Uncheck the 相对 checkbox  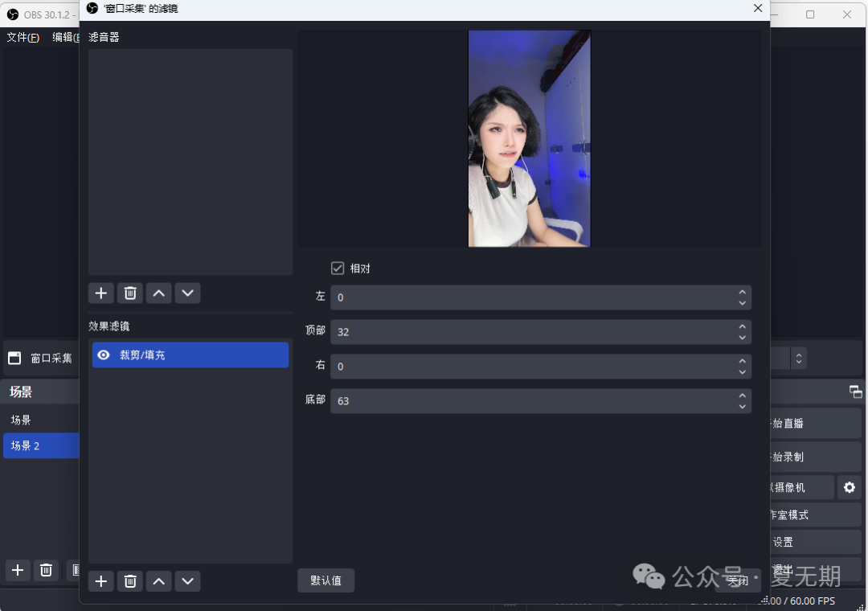(x=338, y=269)
